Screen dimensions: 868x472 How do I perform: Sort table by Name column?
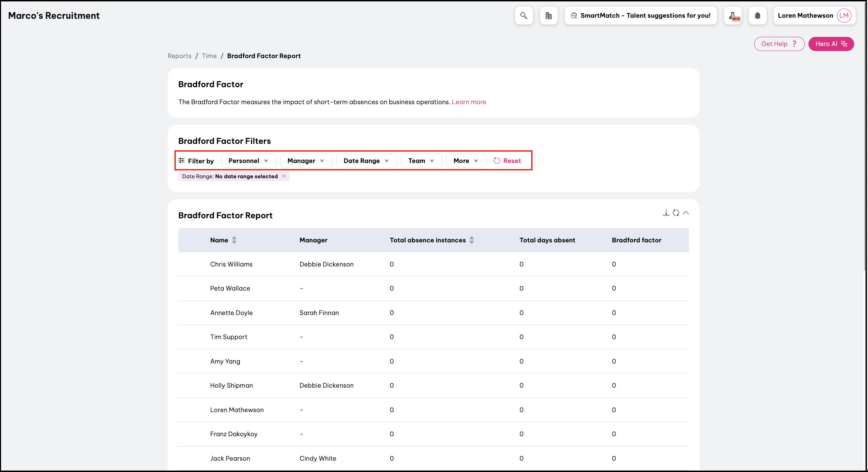(234, 240)
